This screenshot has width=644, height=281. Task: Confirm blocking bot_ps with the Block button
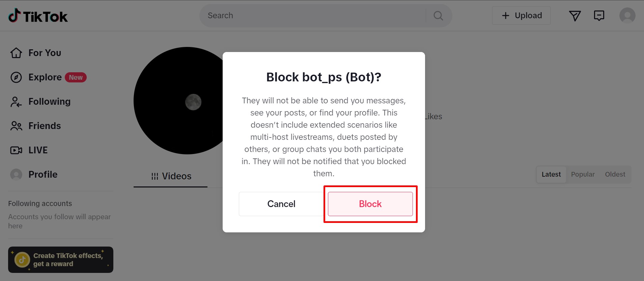(370, 204)
